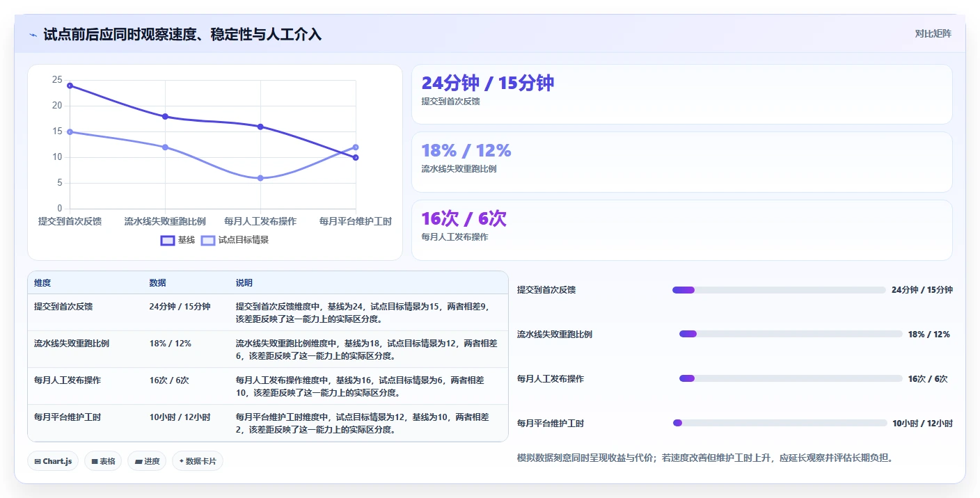The image size is (980, 498).
Task: Click the 试点目标情景 point at 提交到首次反馈
Action: coord(70,131)
